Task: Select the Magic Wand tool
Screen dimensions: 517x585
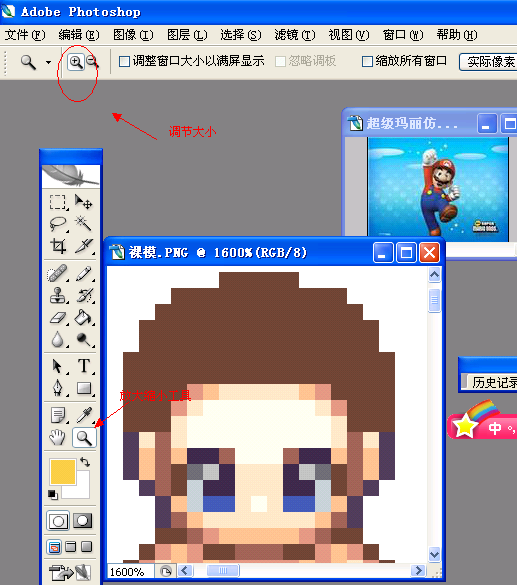Action: tap(84, 223)
